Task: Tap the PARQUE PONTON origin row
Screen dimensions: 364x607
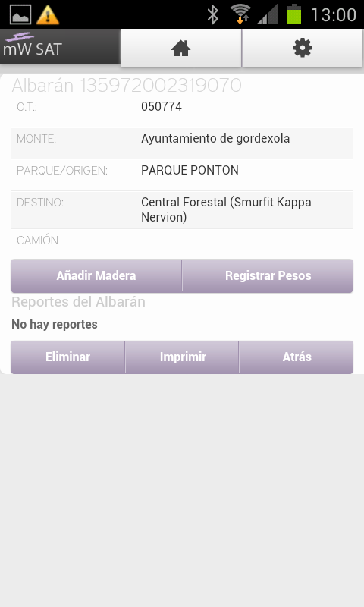Action: 182,175
